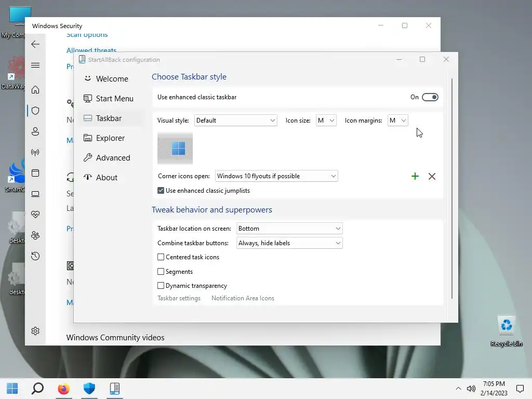
Task: Enable the Segments checkbox
Action: coord(161,271)
